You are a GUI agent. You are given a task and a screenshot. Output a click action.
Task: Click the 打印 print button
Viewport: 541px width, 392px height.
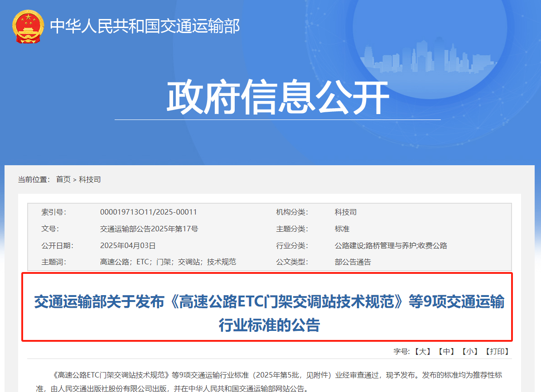[x=497, y=351]
